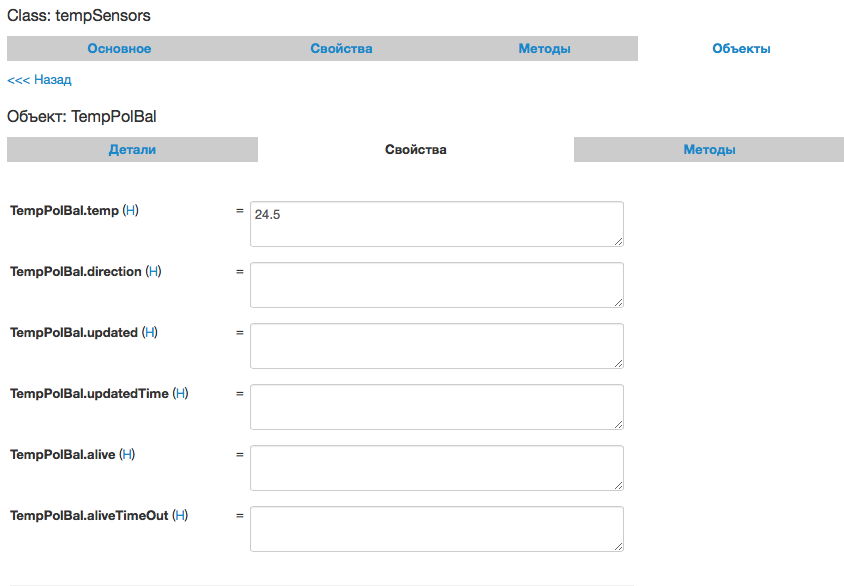The width and height of the screenshot is (844, 586).
Task: Go back via the Назад link
Action: 39,80
